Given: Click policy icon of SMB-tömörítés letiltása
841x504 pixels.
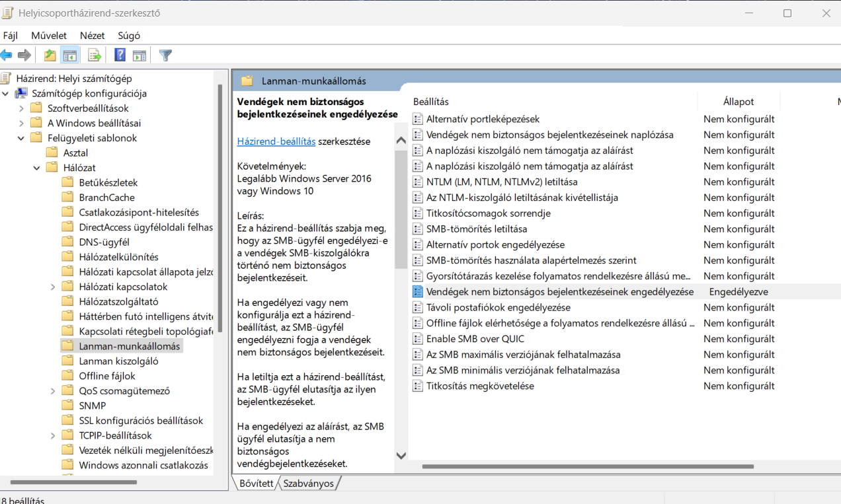Looking at the screenshot, I should tap(417, 229).
